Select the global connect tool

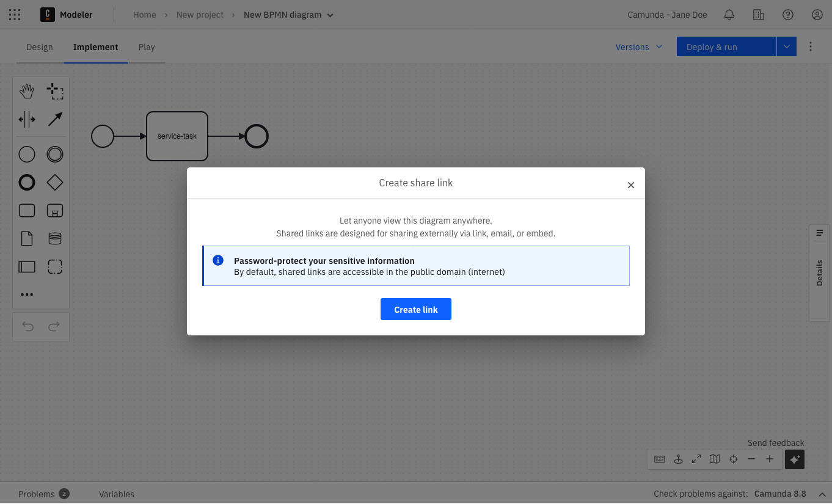(x=55, y=119)
